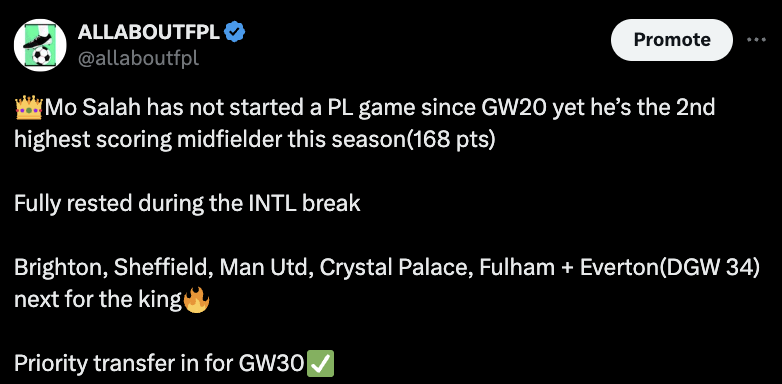Click 'Crystal Palace' in the fixtures list
Screen dimensions: 782x384
point(396,268)
